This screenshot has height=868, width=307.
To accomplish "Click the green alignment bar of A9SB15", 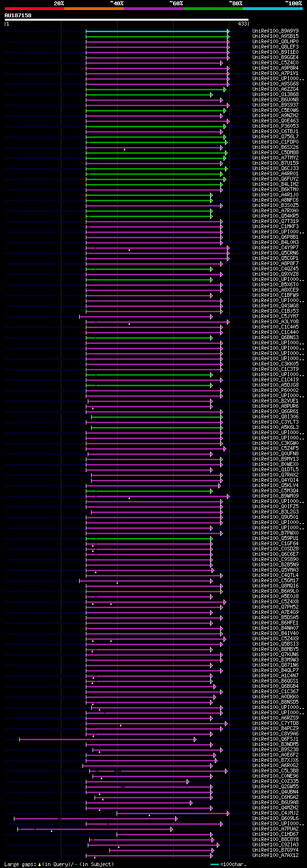I will click(157, 37).
